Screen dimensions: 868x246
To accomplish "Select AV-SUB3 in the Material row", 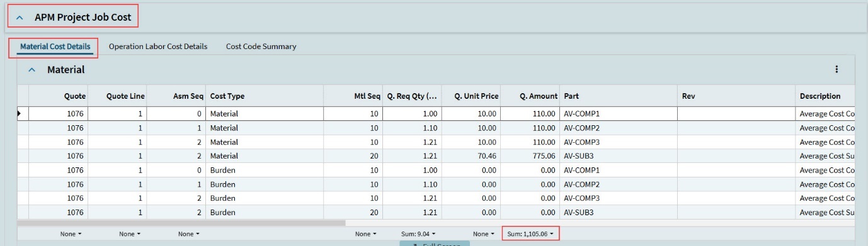I will click(x=619, y=156).
